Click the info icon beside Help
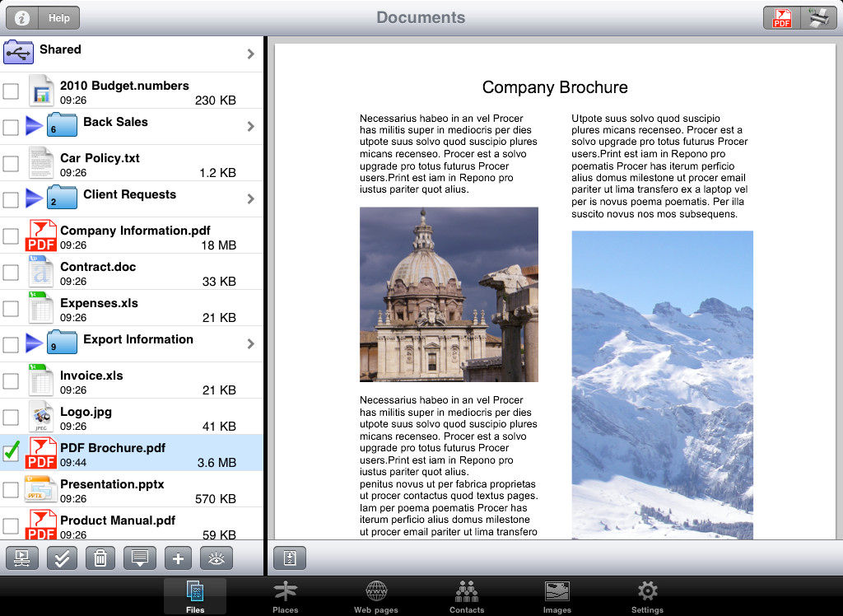Screen dimensions: 843x616 pyautogui.click(x=22, y=18)
